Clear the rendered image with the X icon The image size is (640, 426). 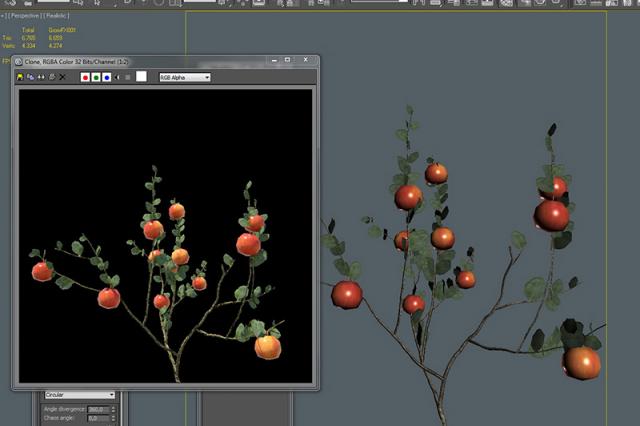tap(63, 77)
